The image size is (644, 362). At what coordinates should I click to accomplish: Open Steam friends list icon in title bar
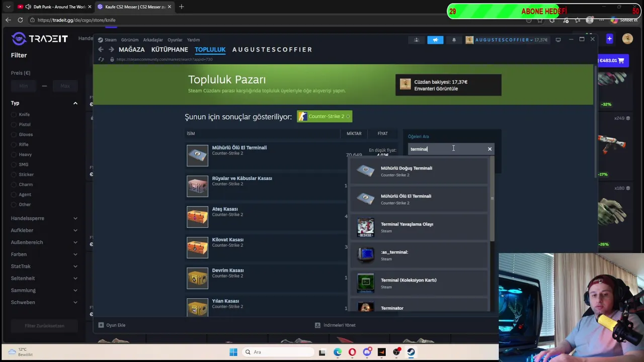click(416, 40)
